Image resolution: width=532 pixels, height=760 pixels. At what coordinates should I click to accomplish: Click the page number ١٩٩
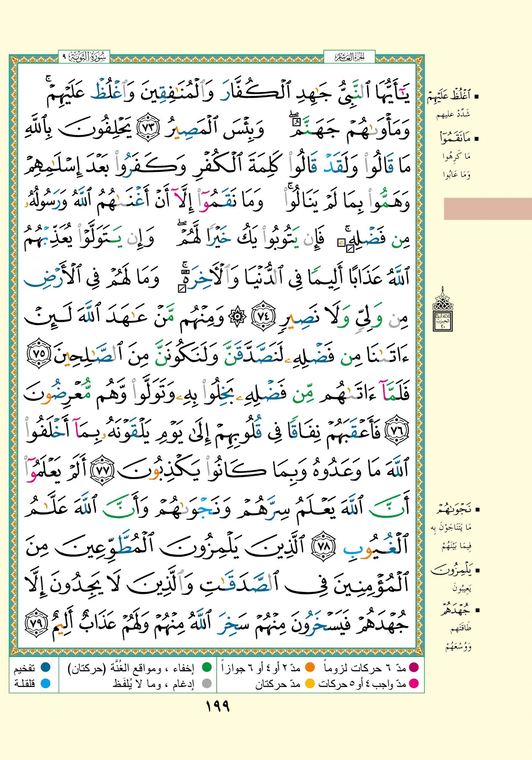(x=218, y=707)
